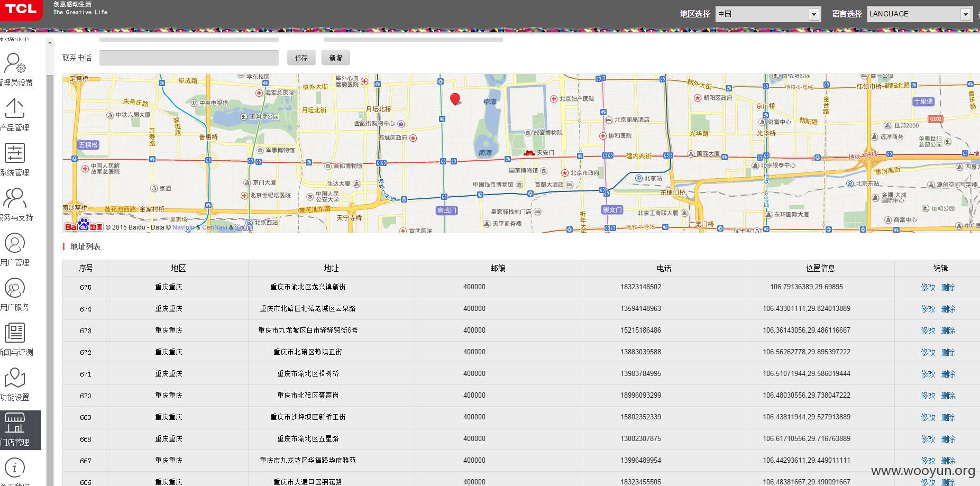Image resolution: width=980 pixels, height=486 pixels.
Task: Click the 崇文门 station label on map
Action: (x=612, y=210)
